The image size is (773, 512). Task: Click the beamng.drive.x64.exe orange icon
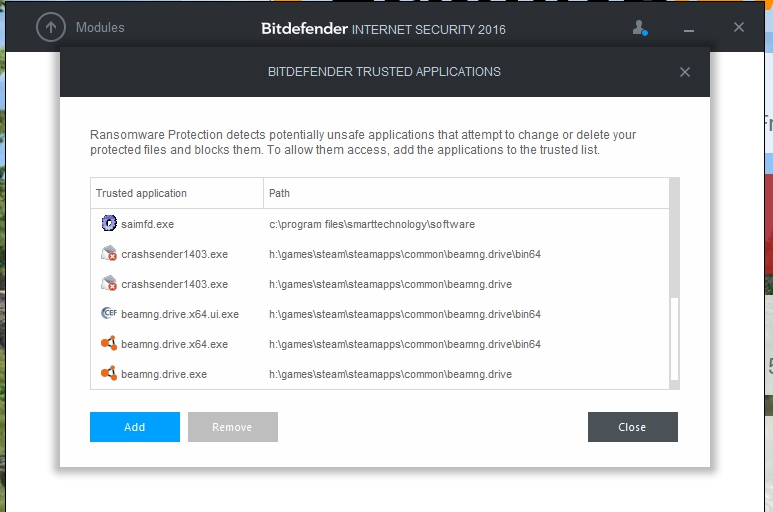(x=109, y=344)
